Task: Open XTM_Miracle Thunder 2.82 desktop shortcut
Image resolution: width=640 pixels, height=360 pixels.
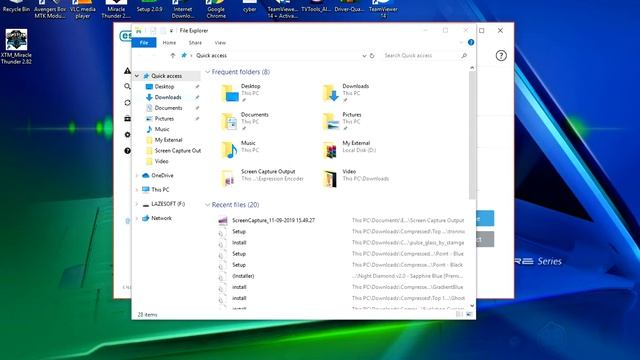Action: (x=16, y=47)
